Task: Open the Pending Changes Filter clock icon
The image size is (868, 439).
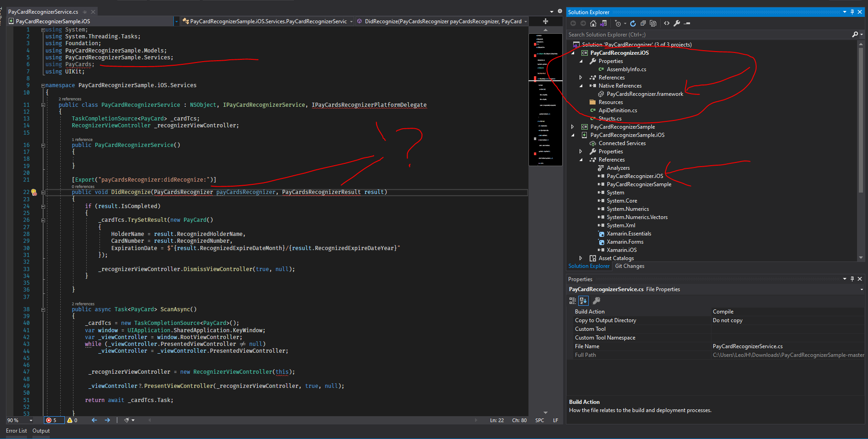Action: 618,23
